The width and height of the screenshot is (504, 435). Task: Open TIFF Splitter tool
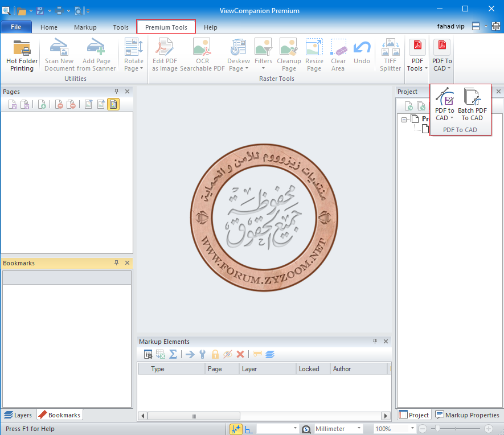point(390,55)
